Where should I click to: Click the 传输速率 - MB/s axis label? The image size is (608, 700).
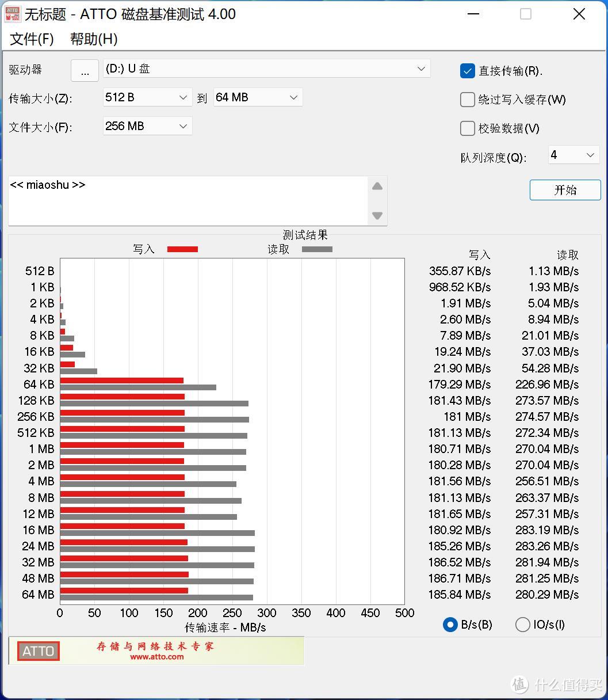[x=225, y=627]
